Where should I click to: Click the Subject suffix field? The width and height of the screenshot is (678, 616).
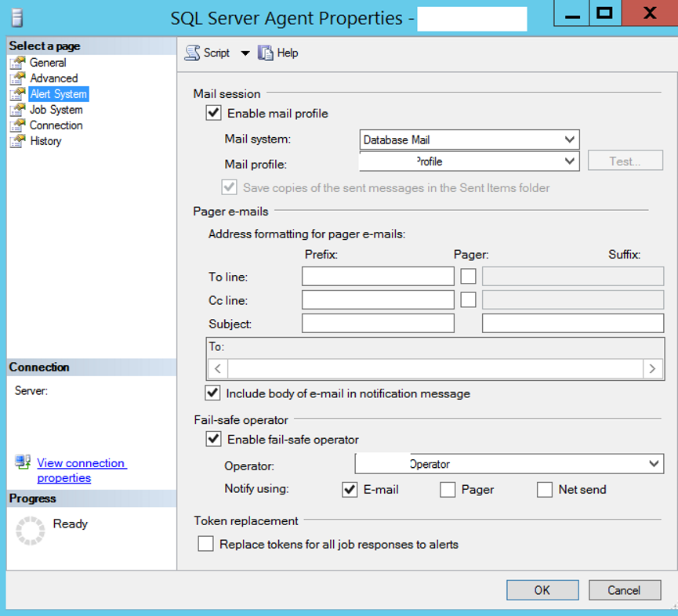coord(573,323)
